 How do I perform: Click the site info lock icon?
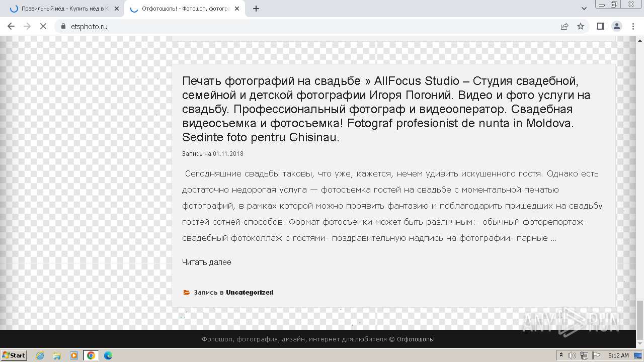pyautogui.click(x=63, y=26)
